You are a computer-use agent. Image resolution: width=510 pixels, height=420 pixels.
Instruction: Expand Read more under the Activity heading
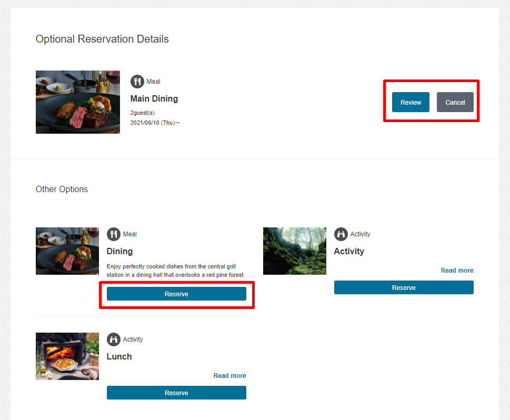457,271
